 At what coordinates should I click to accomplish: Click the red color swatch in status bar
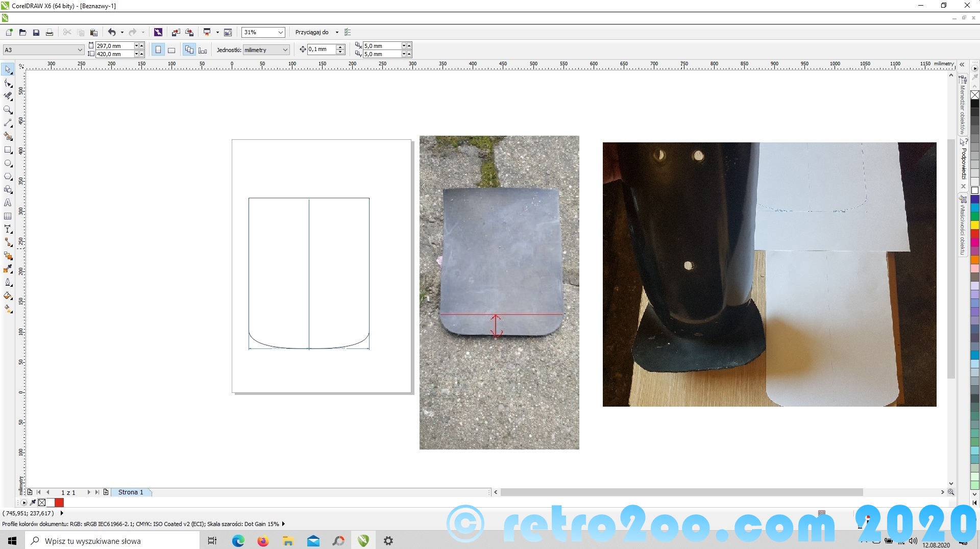coord(59,503)
